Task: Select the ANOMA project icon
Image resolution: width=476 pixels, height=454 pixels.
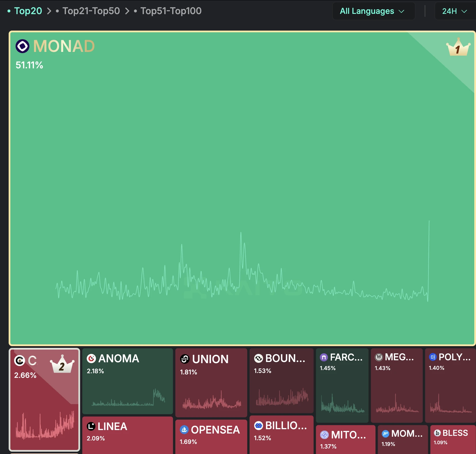Action: (x=91, y=358)
